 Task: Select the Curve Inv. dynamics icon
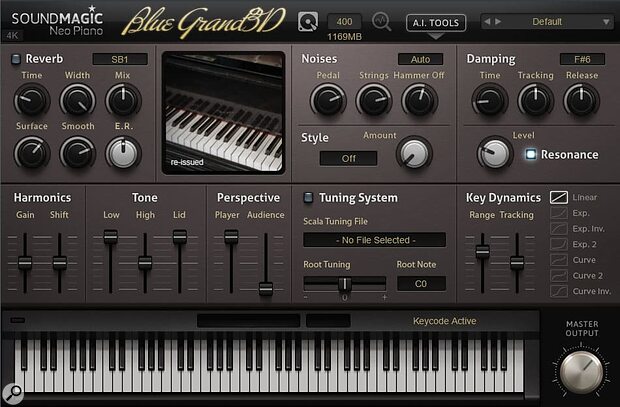tap(559, 291)
